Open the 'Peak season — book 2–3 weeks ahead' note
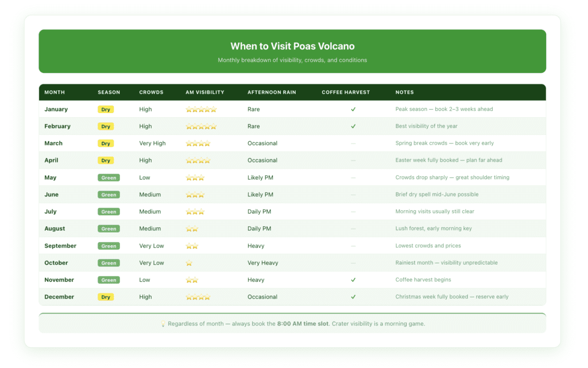 point(446,109)
